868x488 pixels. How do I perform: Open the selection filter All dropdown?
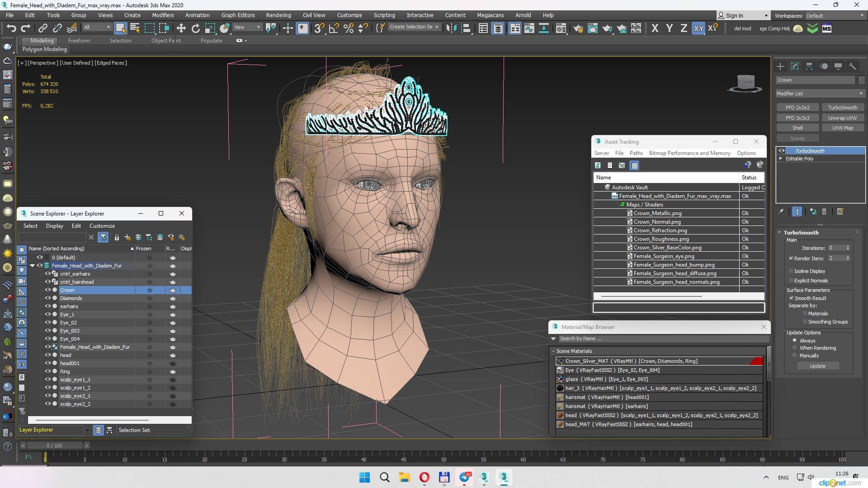click(97, 27)
